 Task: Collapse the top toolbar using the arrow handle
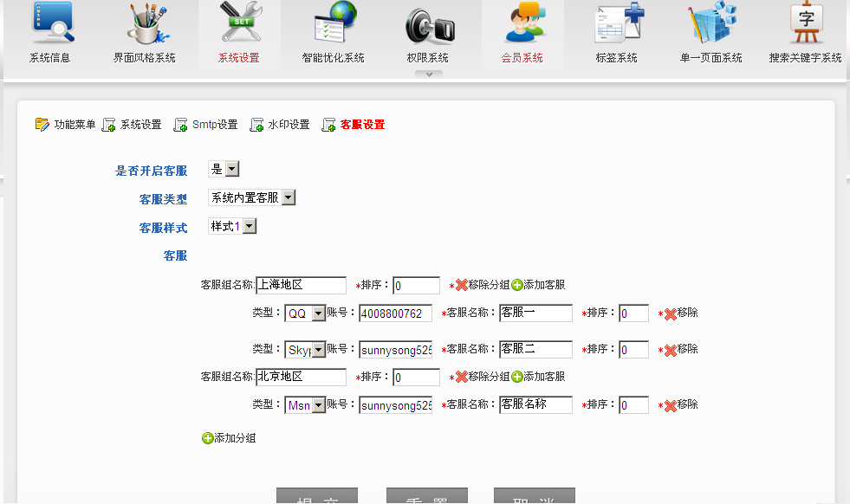428,74
